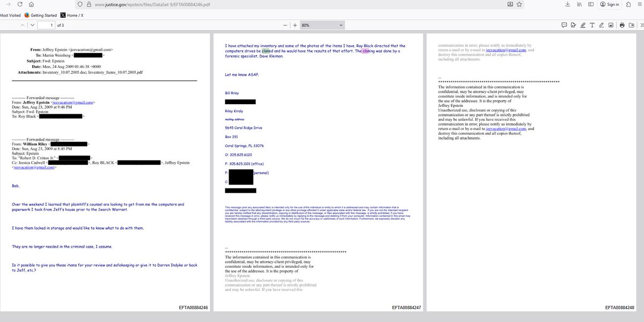Image resolution: width=644 pixels, height=322 pixels.
Task: Click the EFTA00884247 page label
Action: tap(406, 308)
